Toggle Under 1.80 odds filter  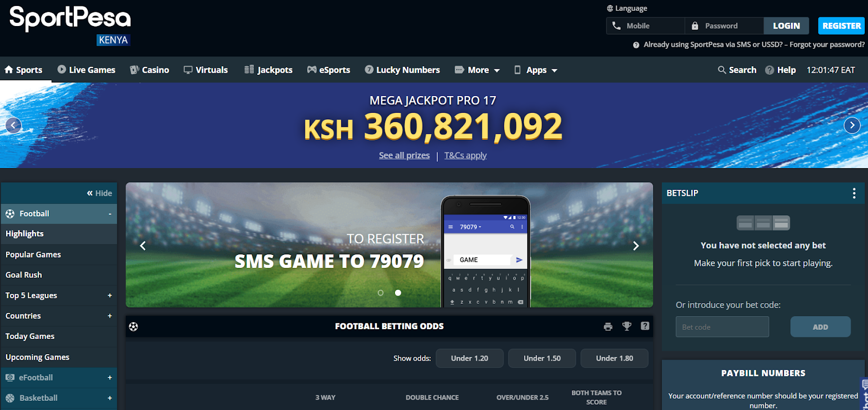click(x=614, y=358)
